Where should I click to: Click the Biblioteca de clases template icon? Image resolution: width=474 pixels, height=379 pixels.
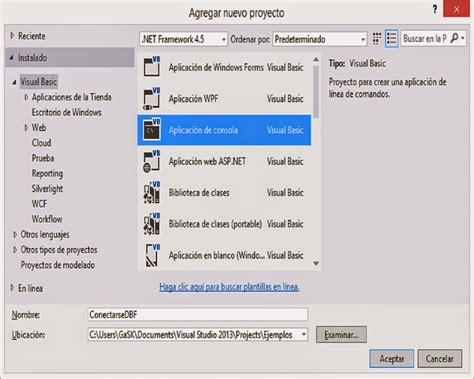pos(152,192)
